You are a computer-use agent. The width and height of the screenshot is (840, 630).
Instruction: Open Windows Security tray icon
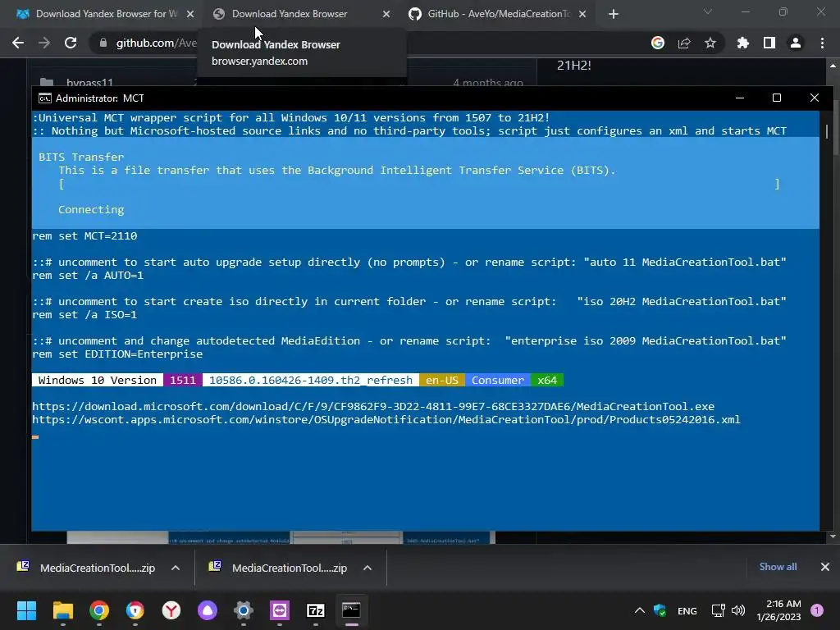pos(660,610)
